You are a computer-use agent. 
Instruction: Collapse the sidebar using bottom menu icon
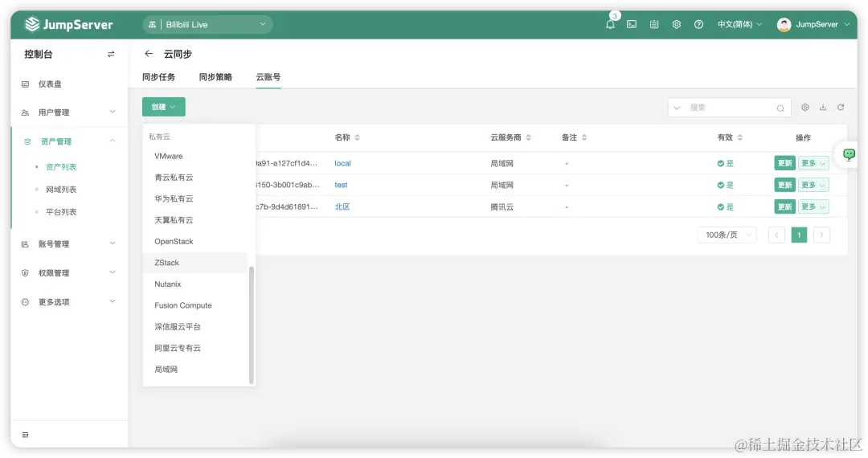[x=26, y=435]
